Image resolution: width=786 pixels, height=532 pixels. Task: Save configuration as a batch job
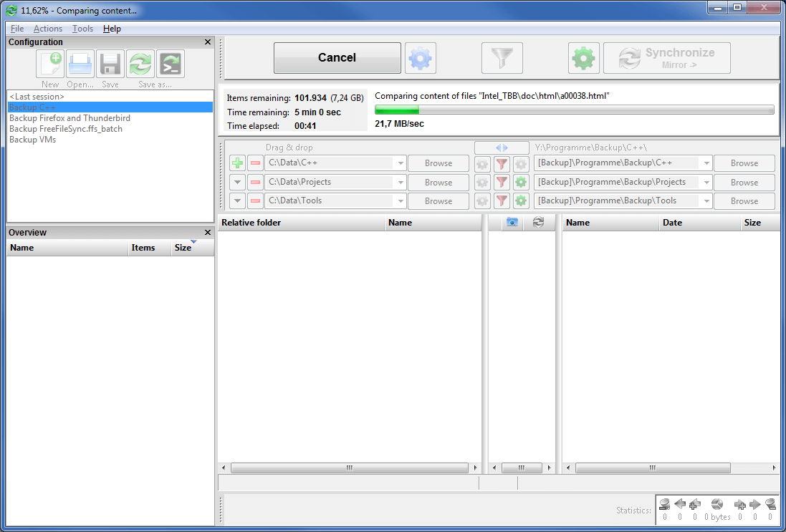pos(170,64)
